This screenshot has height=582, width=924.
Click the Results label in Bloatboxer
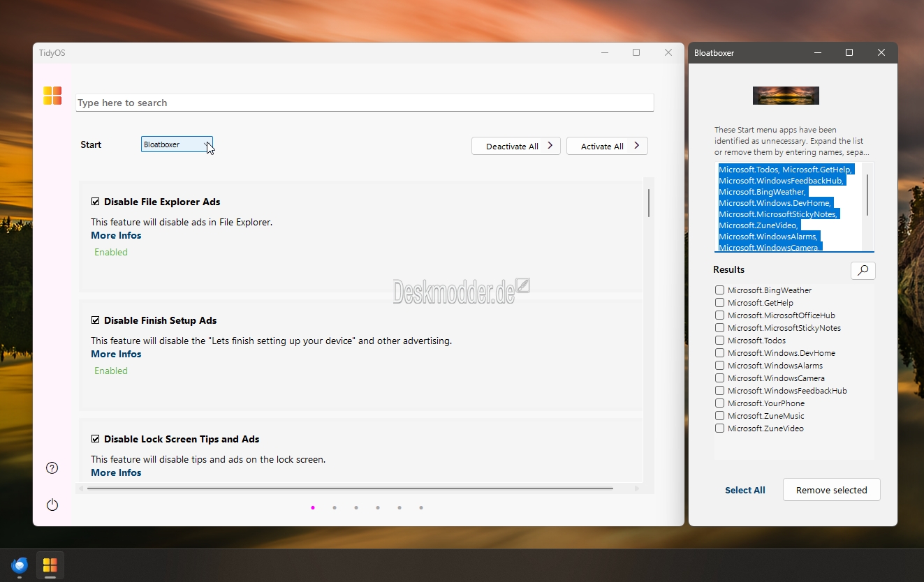coord(728,269)
